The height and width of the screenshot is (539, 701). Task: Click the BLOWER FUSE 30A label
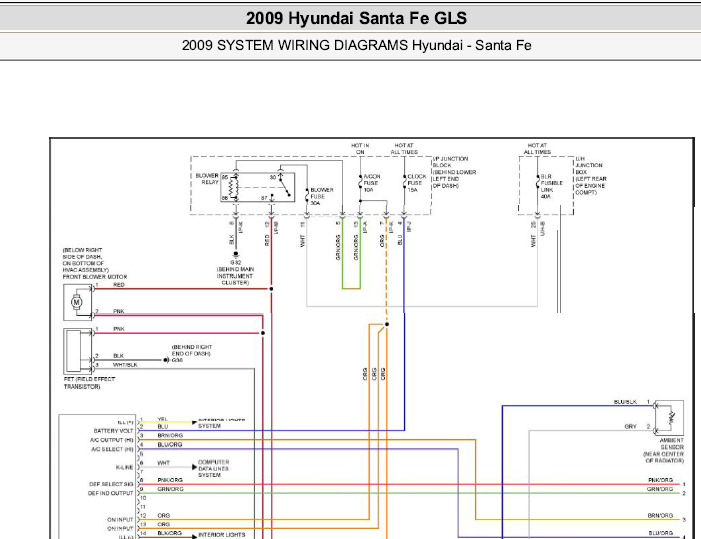[321, 196]
